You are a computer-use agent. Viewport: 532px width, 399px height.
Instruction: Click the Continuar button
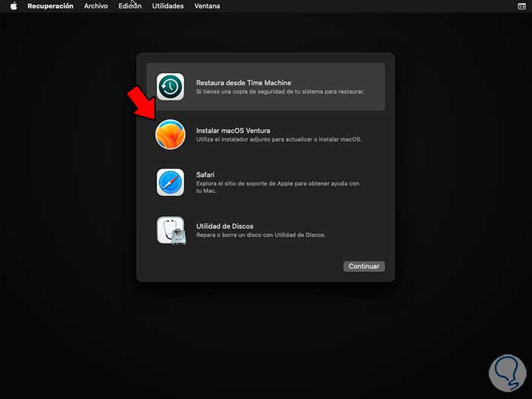point(364,266)
